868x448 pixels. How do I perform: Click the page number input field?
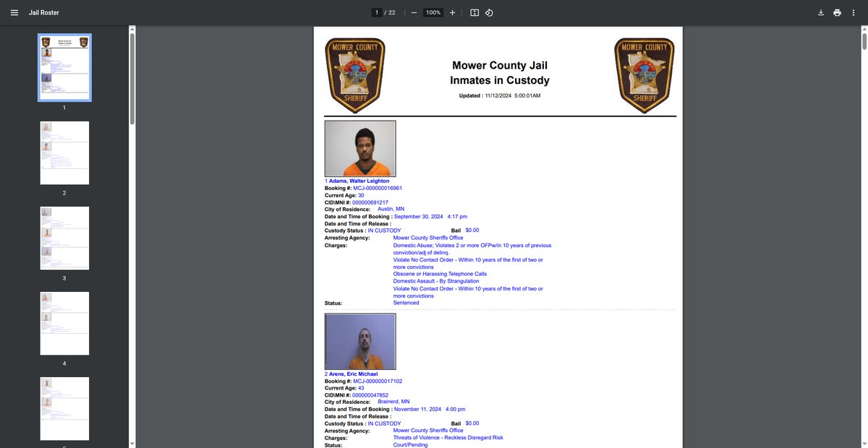click(x=376, y=13)
